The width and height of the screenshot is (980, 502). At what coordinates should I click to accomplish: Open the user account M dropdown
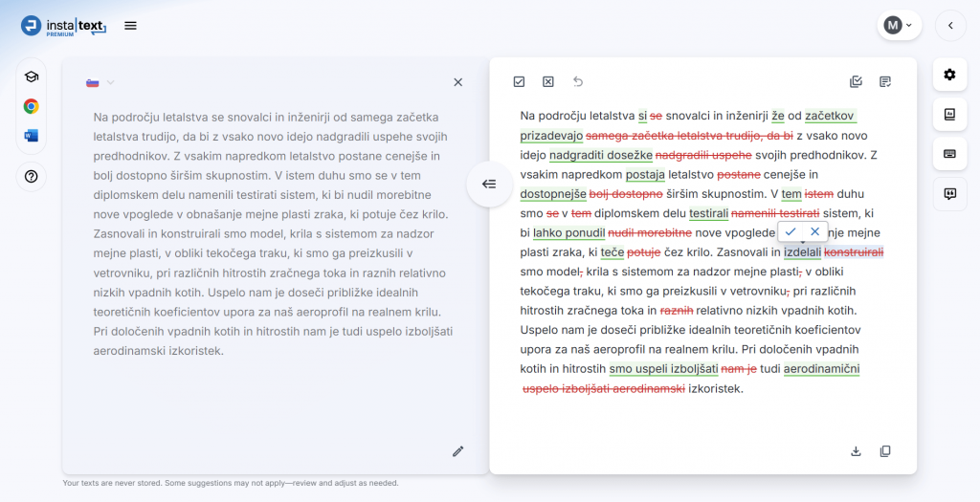pos(899,26)
